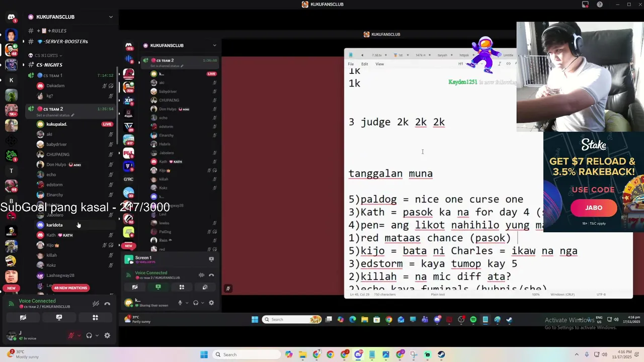The image size is (644, 362).
Task: Show hidden icons chevron in bottom system tray
Action: point(577,354)
